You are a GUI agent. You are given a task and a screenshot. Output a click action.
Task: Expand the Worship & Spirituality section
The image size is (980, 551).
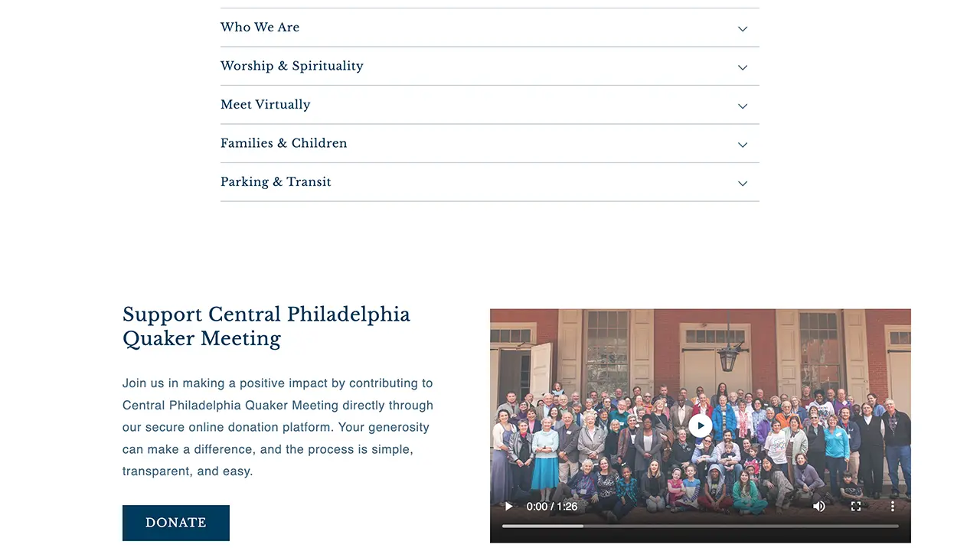pyautogui.click(x=742, y=67)
